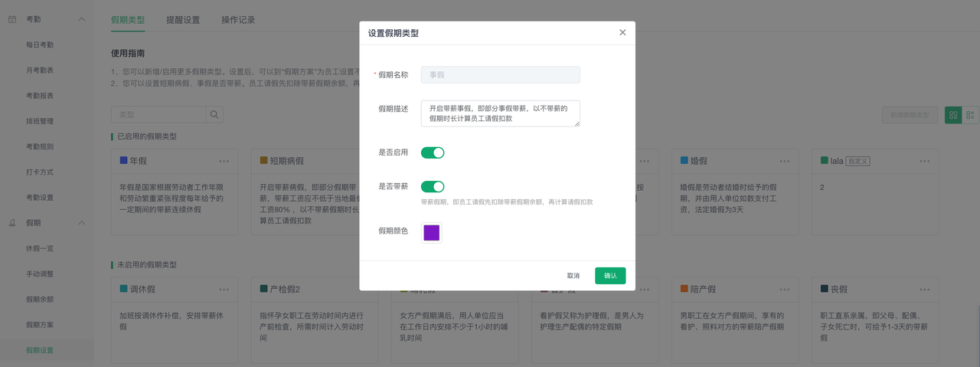Screen dimensions: 980x367
Task: Open 休假一览 in the sidebar
Action: (40, 248)
